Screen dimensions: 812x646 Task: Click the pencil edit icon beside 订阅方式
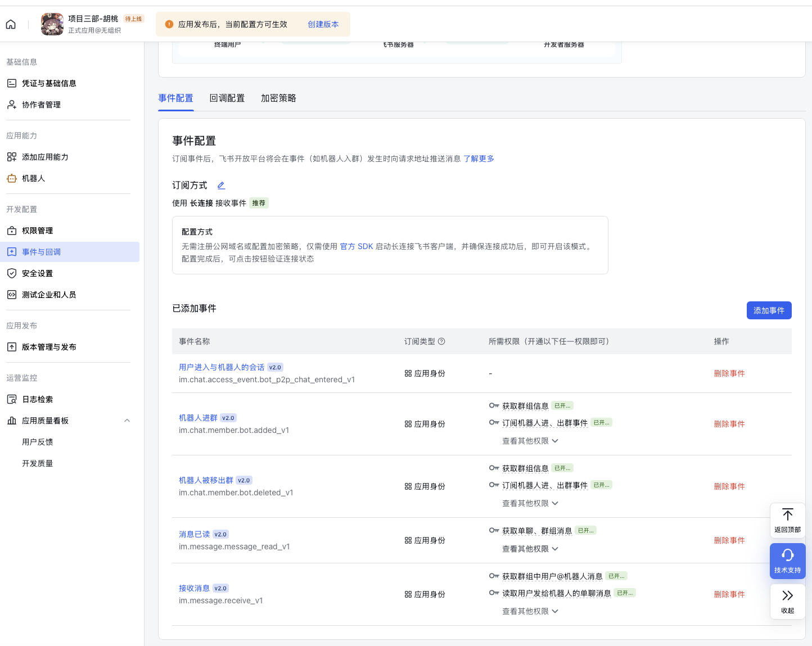coord(221,186)
